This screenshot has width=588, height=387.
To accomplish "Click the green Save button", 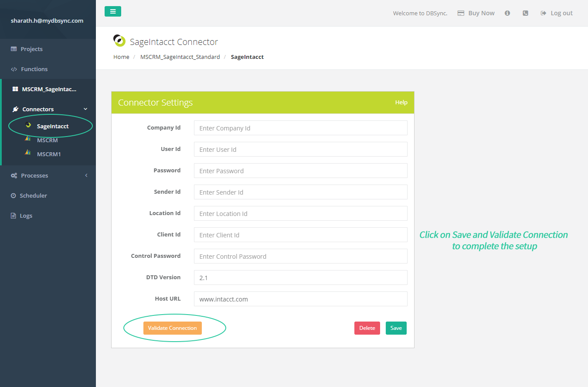I will [396, 328].
